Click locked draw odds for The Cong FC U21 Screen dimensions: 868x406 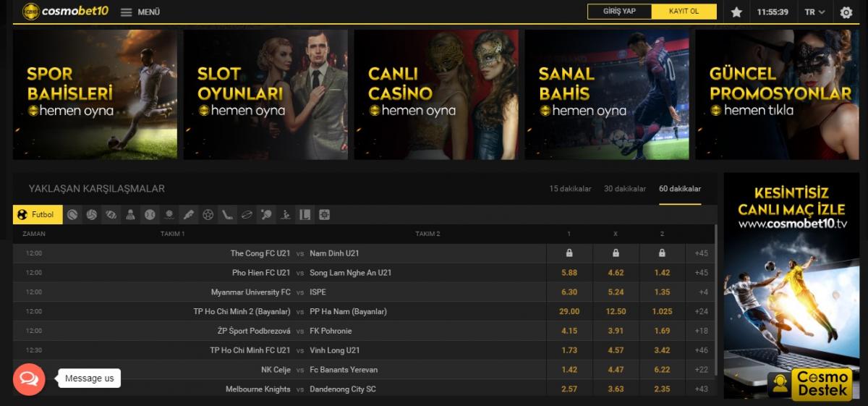[616, 253]
